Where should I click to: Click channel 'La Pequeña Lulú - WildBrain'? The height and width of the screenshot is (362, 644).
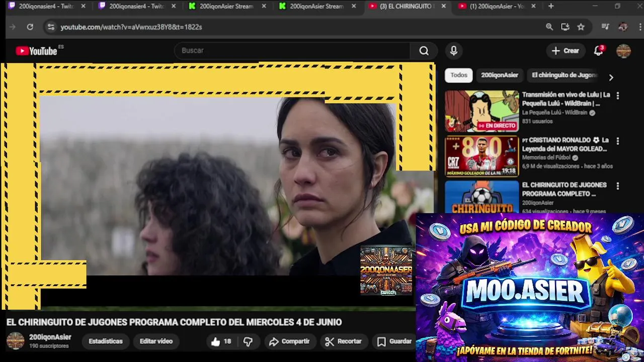pos(555,113)
